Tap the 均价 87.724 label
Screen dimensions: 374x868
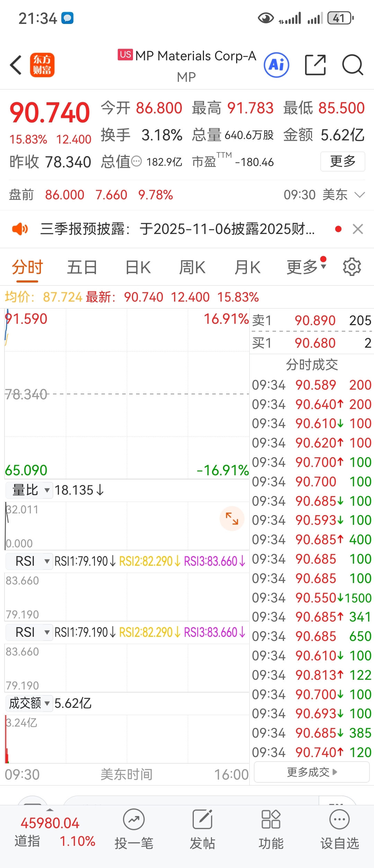(x=44, y=297)
